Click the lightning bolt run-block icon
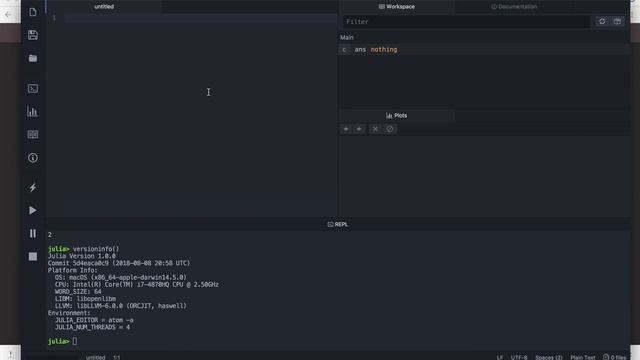640x360 pixels. (33, 187)
